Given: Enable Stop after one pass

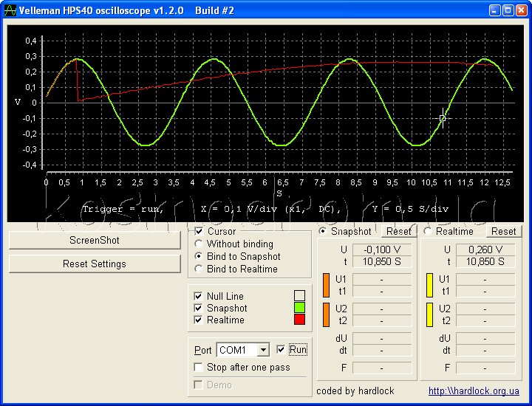Looking at the screenshot, I should point(198,368).
